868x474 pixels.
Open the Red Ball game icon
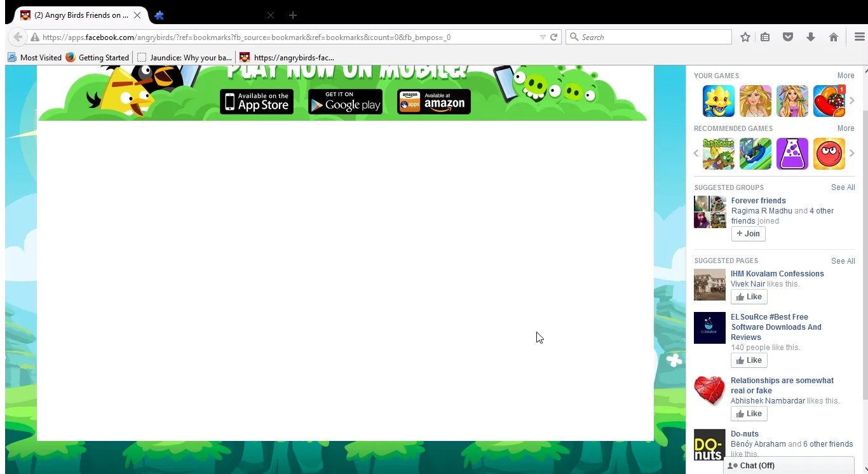click(829, 154)
